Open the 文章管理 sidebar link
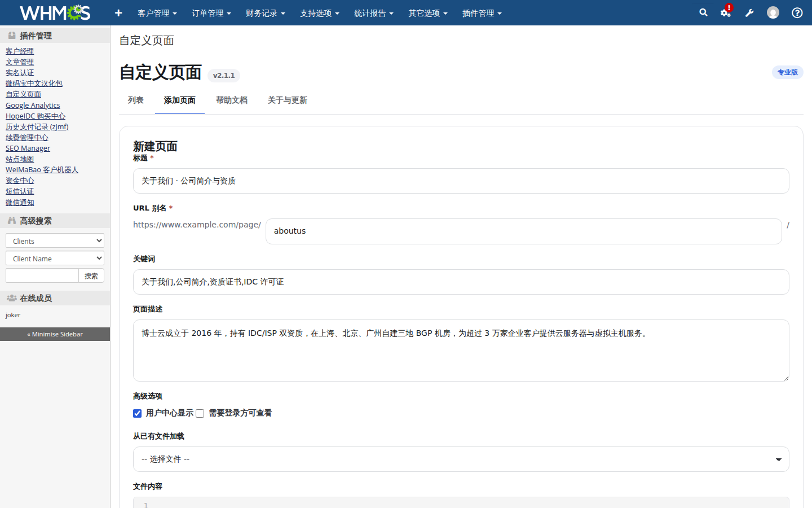This screenshot has width=812, height=508. point(20,62)
